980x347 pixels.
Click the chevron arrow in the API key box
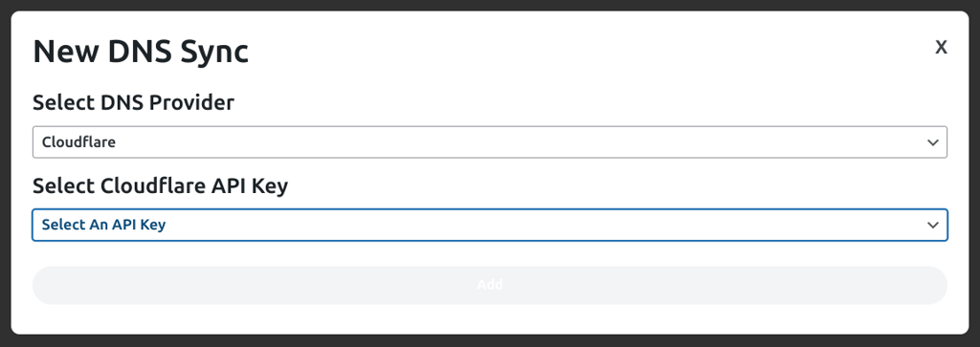pyautogui.click(x=933, y=225)
